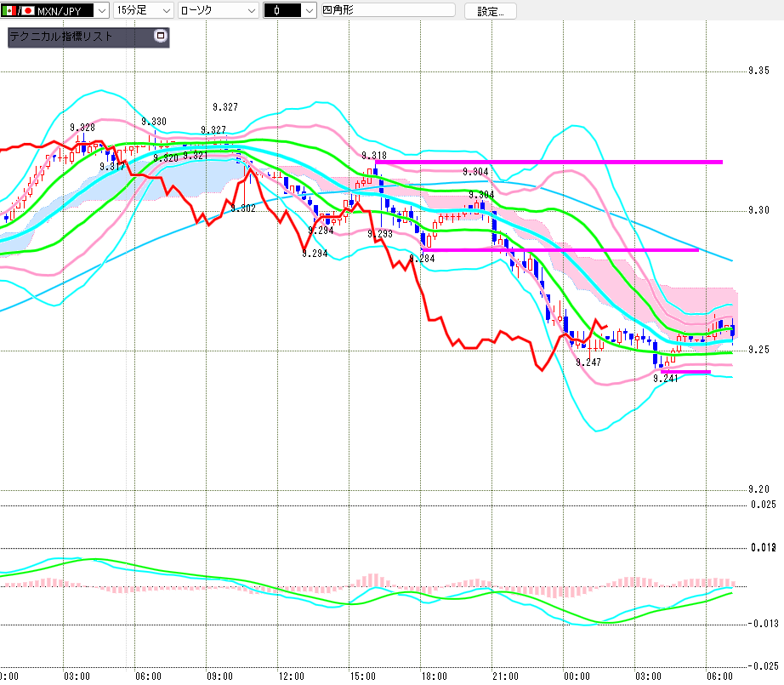Click the 15:00 time axis label
Image resolution: width=784 pixels, height=685 pixels.
click(362, 676)
